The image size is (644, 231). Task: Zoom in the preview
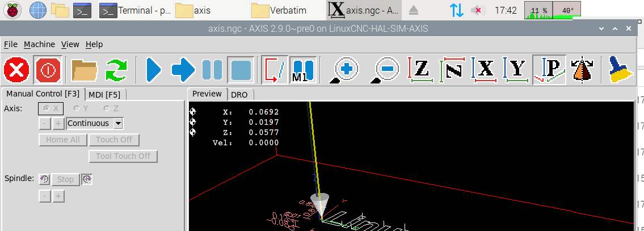coord(344,69)
